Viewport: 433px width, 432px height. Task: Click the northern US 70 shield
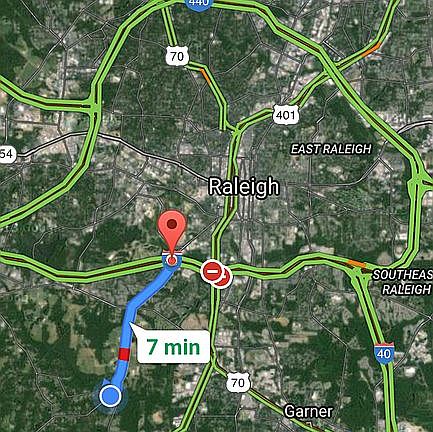(177, 56)
